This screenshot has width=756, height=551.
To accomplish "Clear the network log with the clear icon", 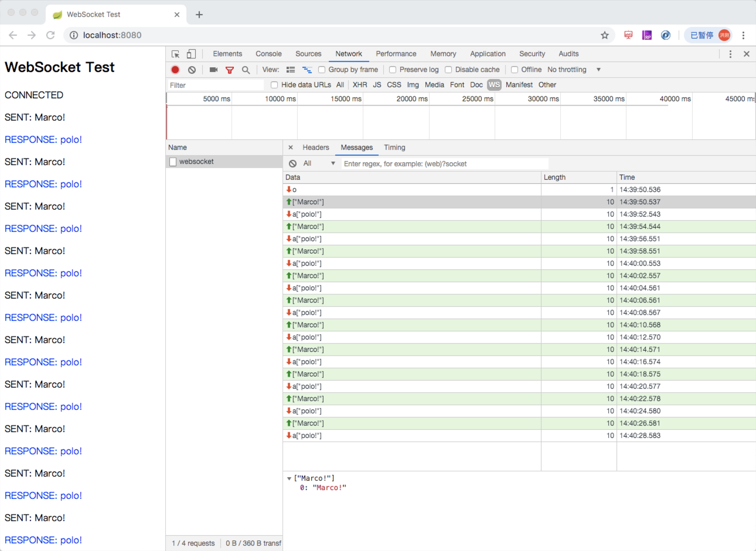I will tap(192, 70).
